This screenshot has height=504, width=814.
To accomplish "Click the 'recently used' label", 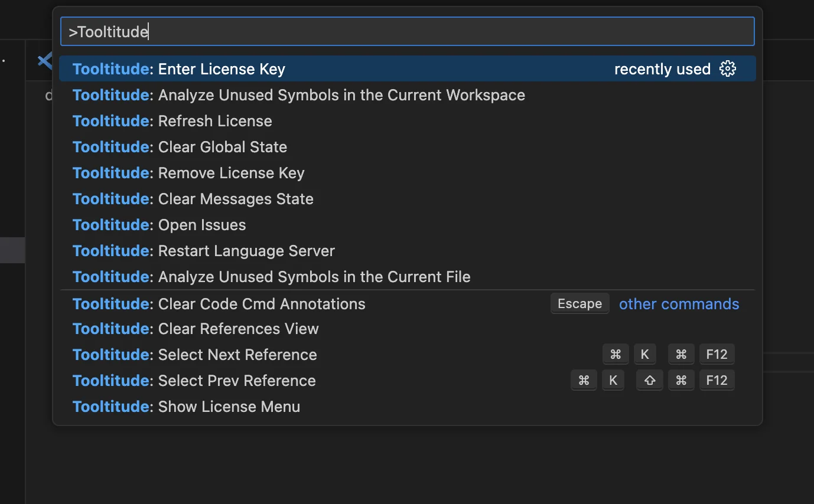I will (x=662, y=69).
